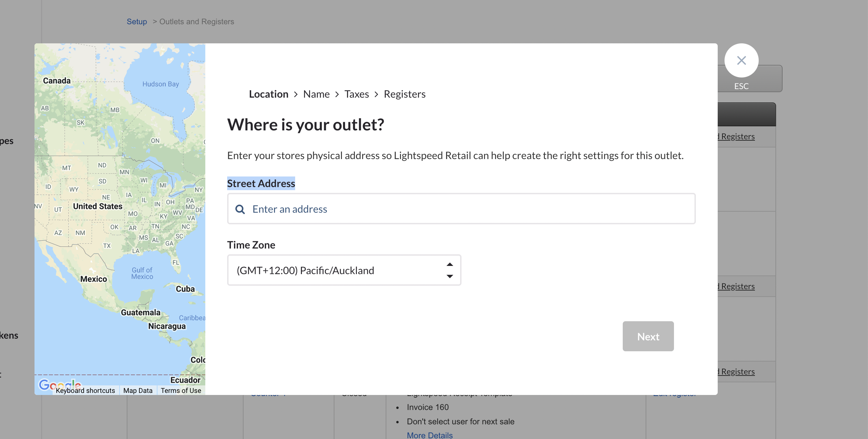Click the chevron between Location and Name
Screen dimensions: 868x439
pyautogui.click(x=296, y=94)
